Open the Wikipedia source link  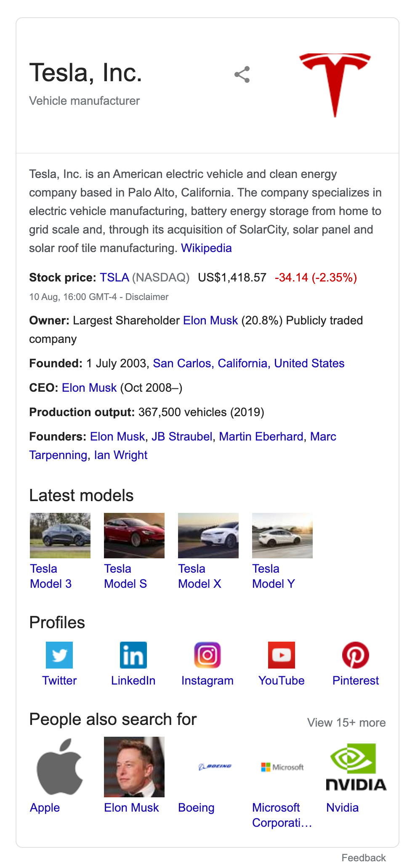(206, 248)
